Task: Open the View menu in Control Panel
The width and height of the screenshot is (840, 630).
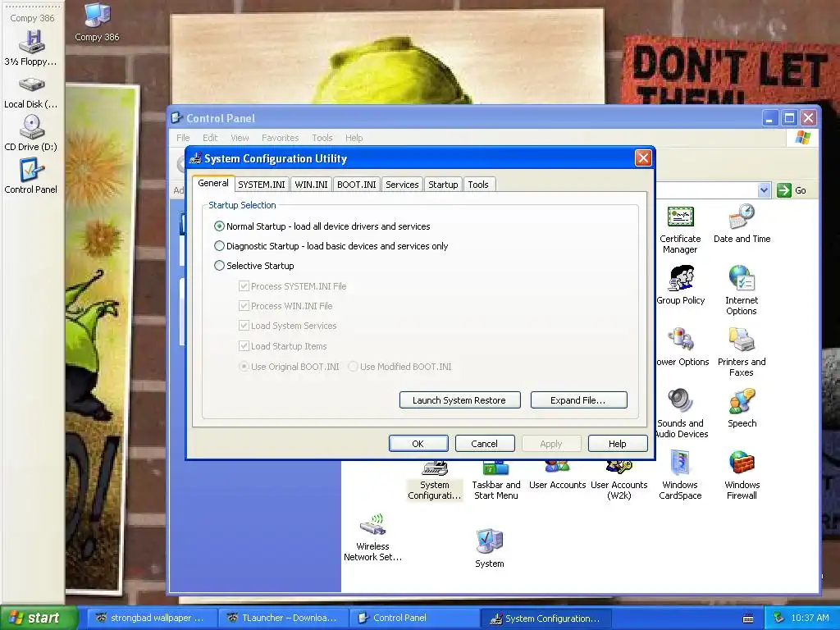Action: tap(240, 138)
